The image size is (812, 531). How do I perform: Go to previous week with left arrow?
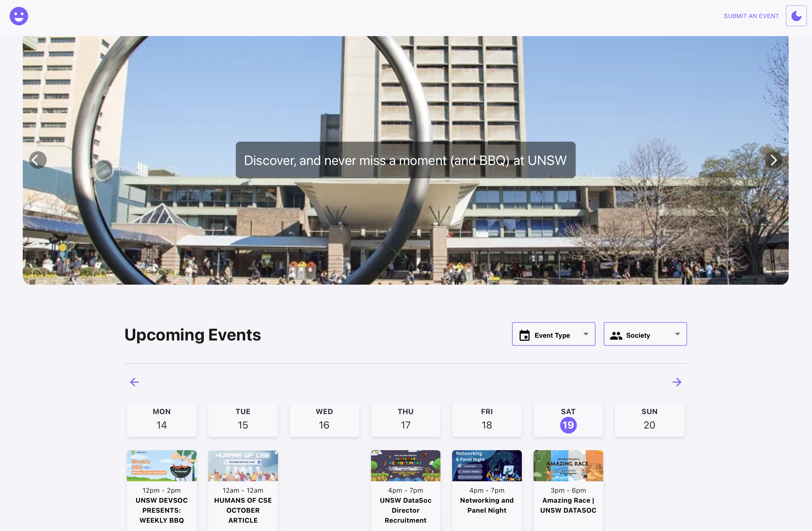click(134, 382)
